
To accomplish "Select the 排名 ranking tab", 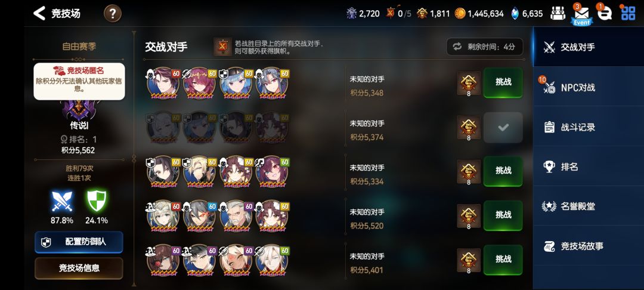I will pos(589,166).
